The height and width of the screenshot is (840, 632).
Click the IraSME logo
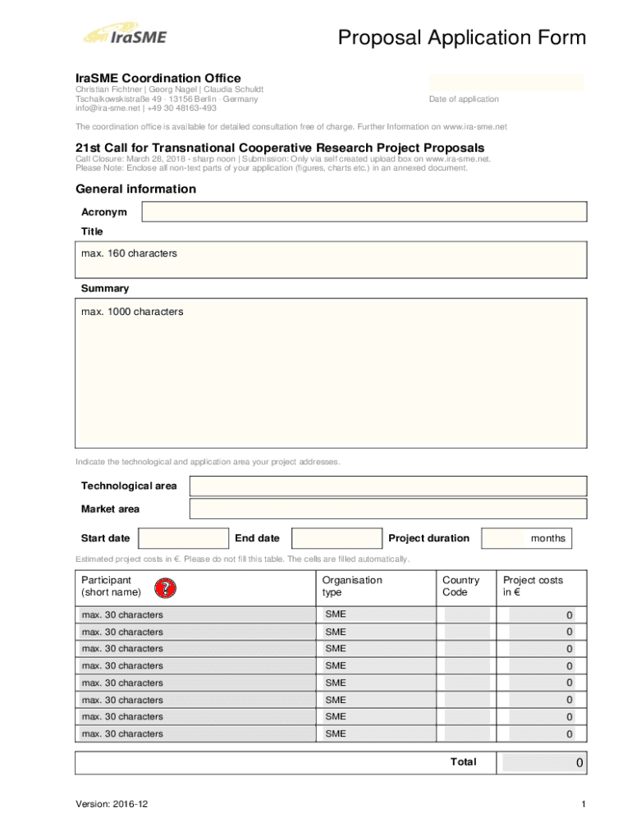(124, 34)
